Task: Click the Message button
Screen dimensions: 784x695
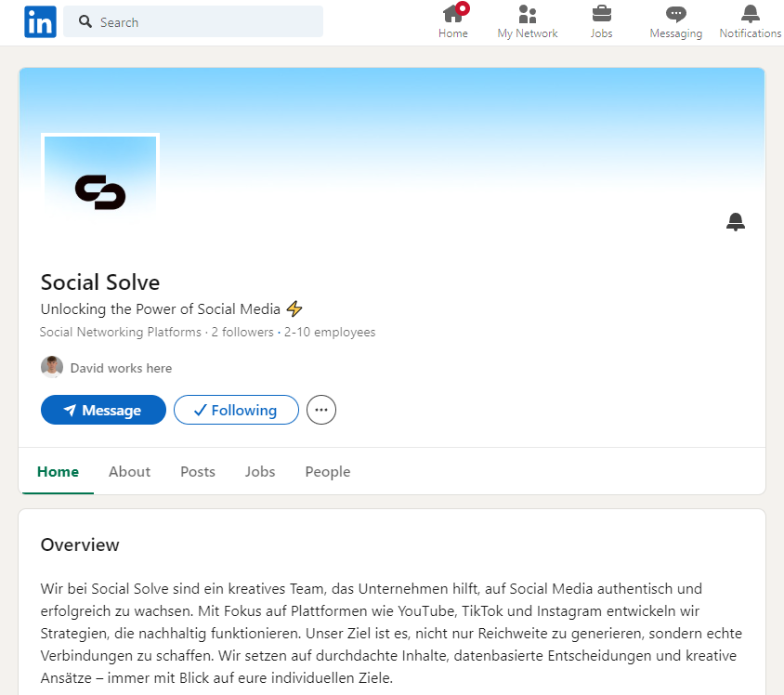Action: point(103,410)
